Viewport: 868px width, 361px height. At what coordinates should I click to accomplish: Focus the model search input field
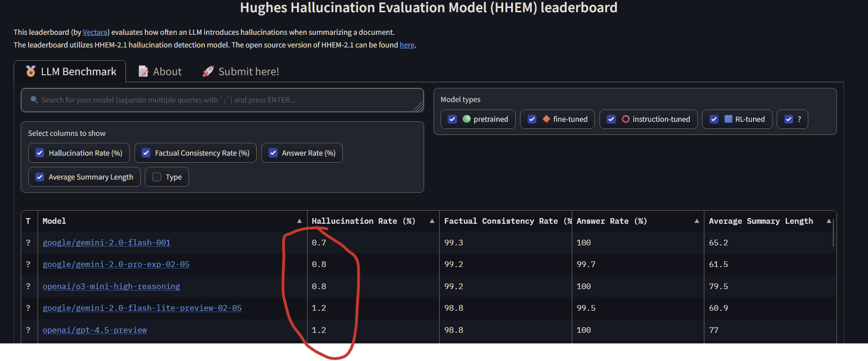[x=222, y=100]
